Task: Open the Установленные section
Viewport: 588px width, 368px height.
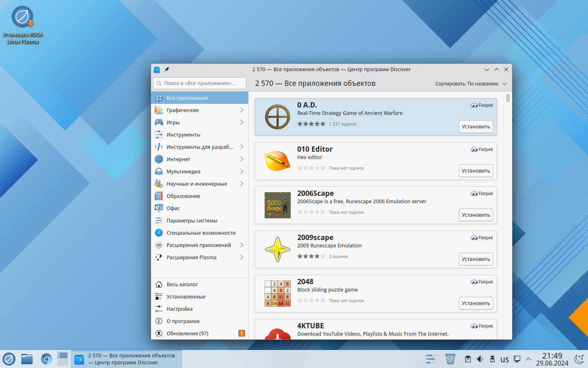Action: (200, 296)
